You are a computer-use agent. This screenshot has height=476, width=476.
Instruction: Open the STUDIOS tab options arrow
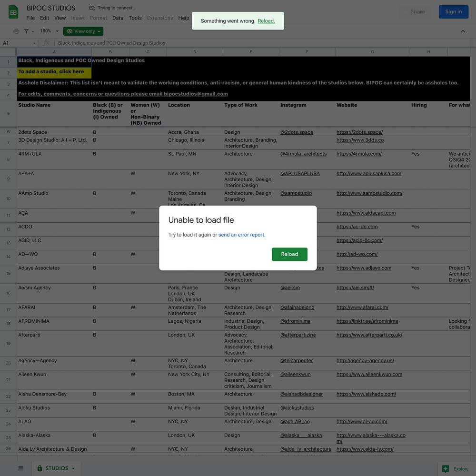point(73,468)
